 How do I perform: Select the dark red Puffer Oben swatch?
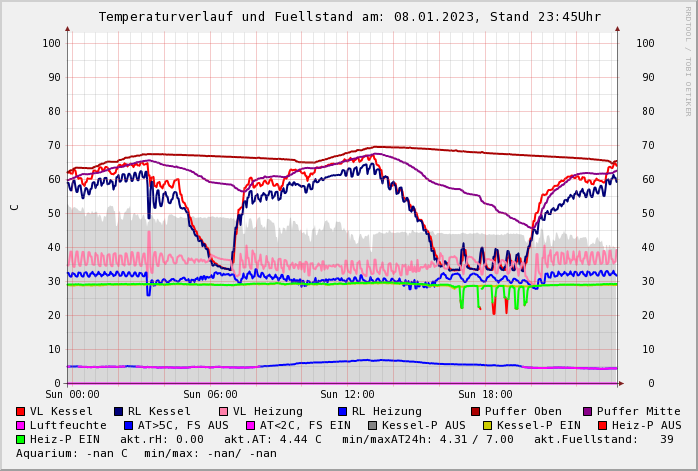476,411
